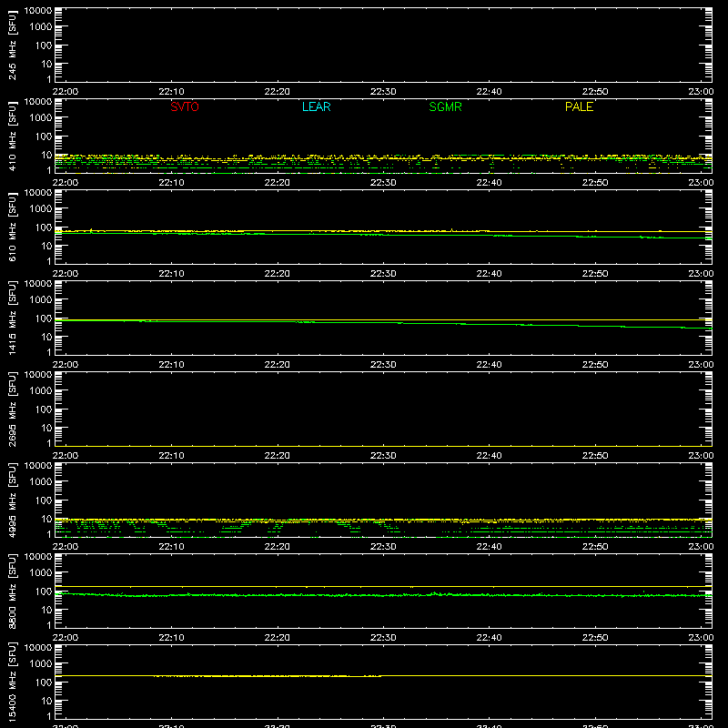Select the 8800 MHz [SFU] axis title
The height and width of the screenshot is (728, 728).
click(x=12, y=591)
